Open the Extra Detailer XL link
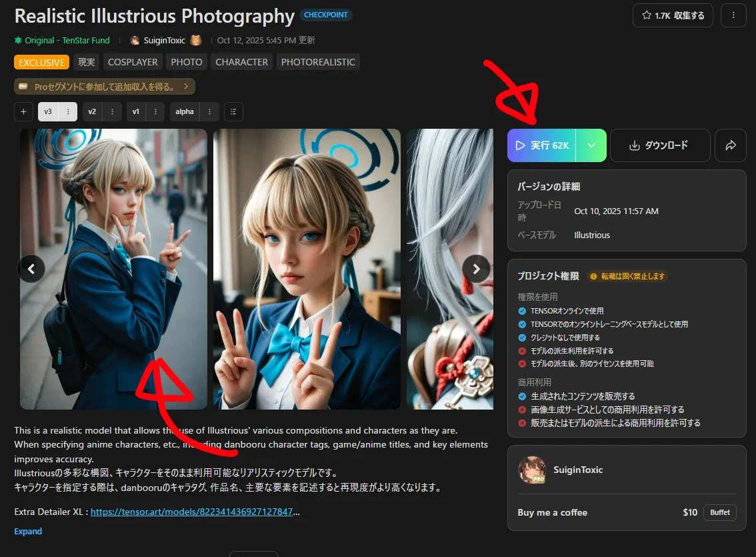Screen dimensions: 756x557 (192, 512)
